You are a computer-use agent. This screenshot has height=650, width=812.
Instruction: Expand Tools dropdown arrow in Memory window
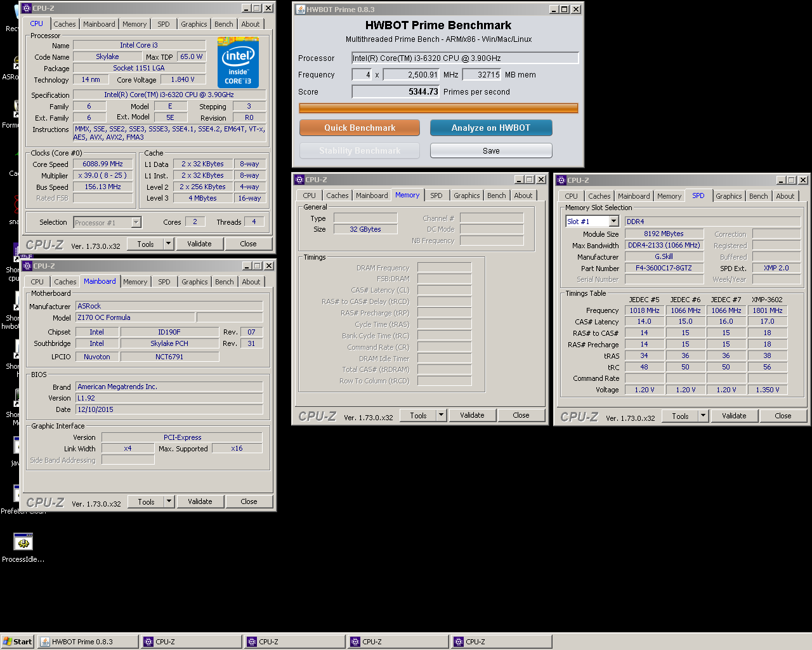tap(441, 415)
